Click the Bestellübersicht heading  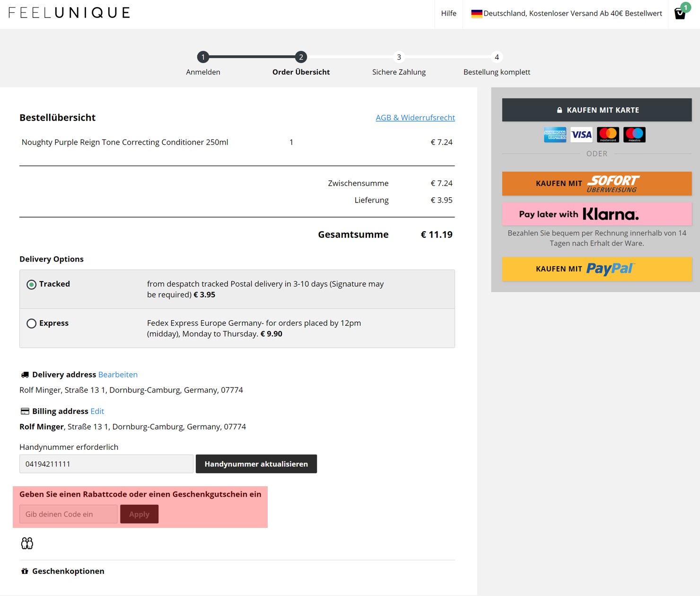tap(57, 117)
